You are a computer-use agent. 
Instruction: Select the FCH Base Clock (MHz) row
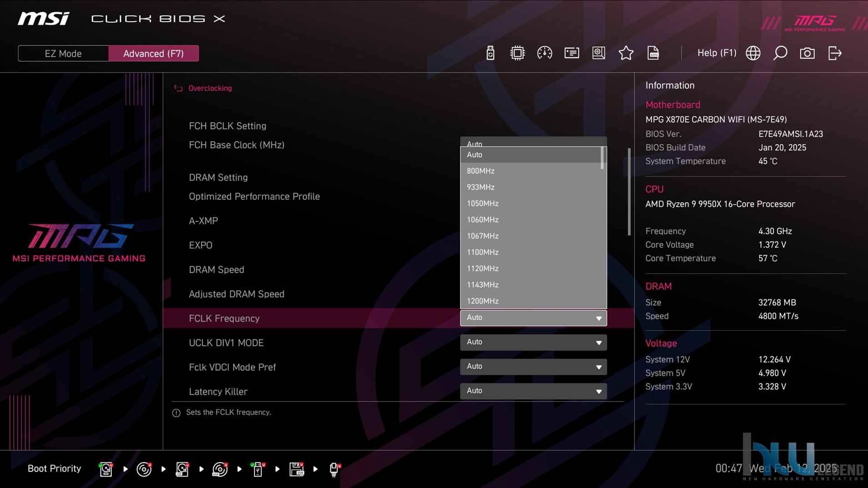(236, 145)
